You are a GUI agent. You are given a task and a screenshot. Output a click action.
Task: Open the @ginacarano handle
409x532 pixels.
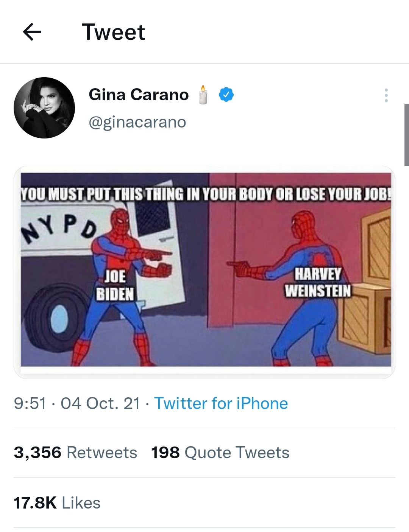pyautogui.click(x=137, y=122)
